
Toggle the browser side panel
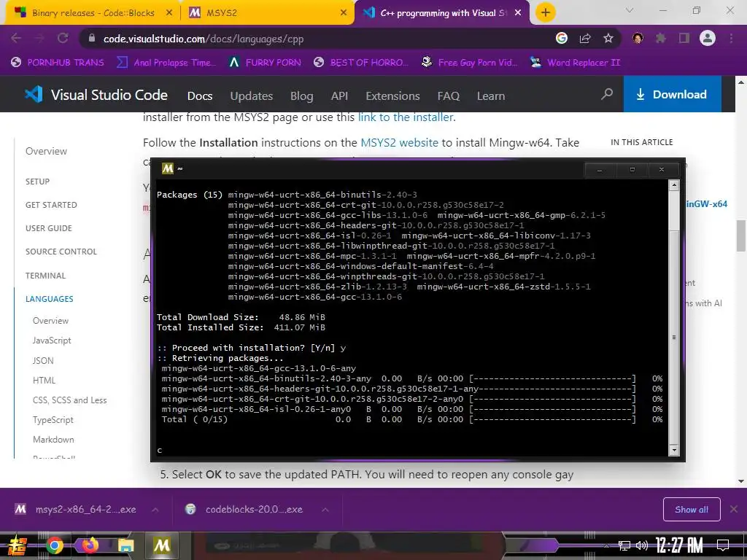(684, 38)
